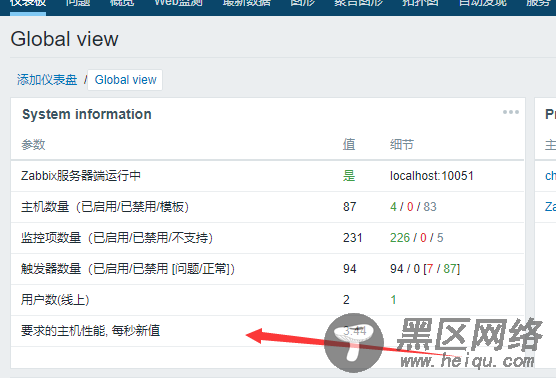Image resolution: width=556 pixels, height=378 pixels.
Task: Click the item count value 231
Action: point(352,238)
